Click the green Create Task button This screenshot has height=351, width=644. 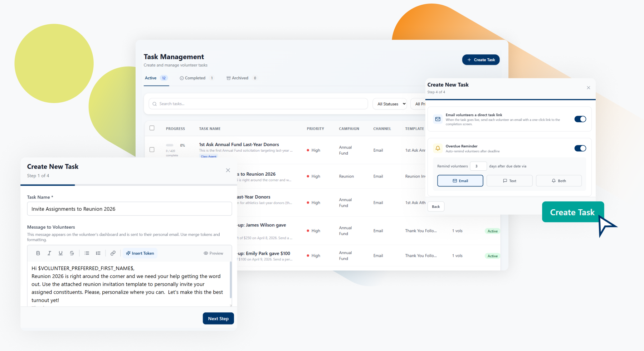[x=573, y=212]
